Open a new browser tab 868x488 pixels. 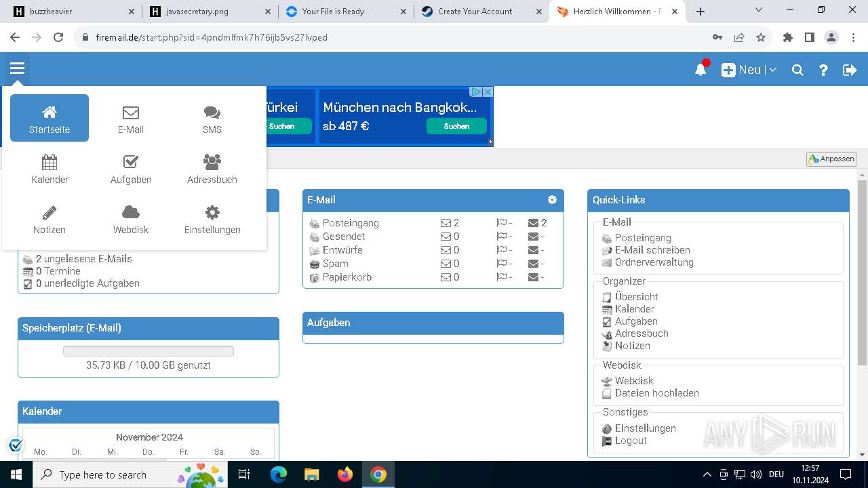[701, 12]
